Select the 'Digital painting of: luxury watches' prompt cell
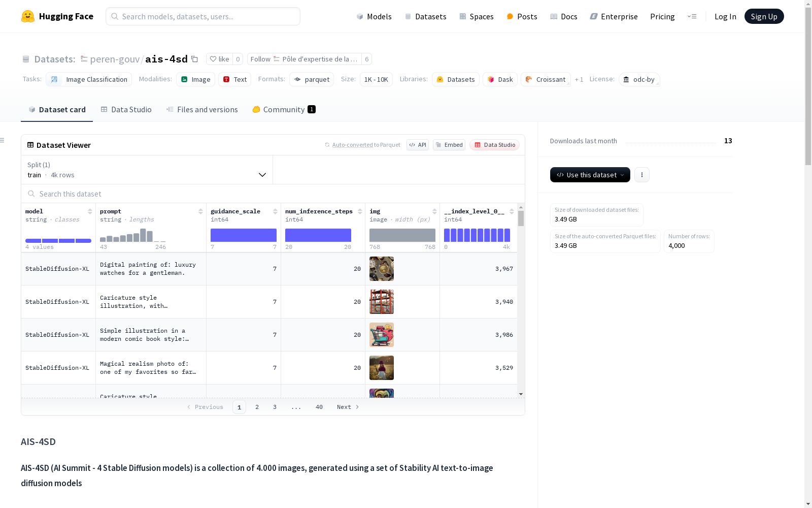The image size is (812, 508). 151,269
